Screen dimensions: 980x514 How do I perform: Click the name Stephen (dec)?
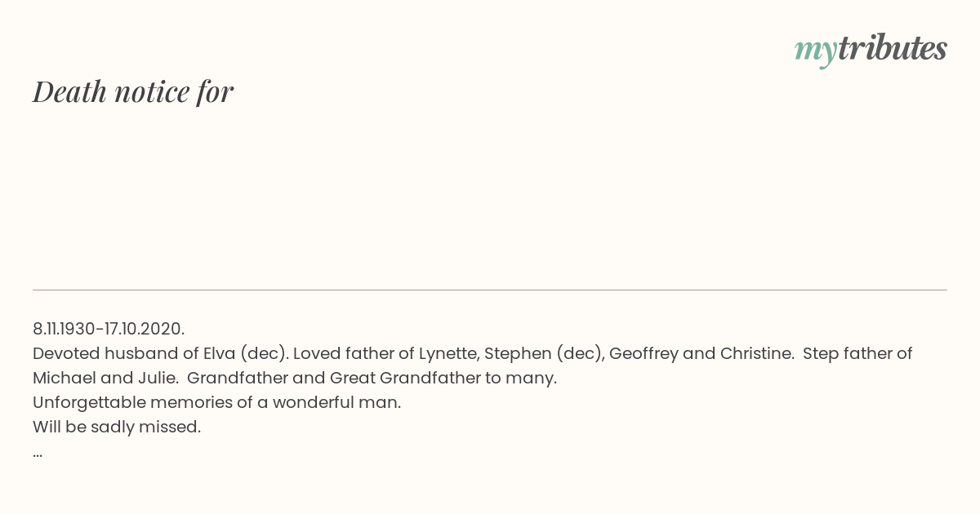pos(544,354)
